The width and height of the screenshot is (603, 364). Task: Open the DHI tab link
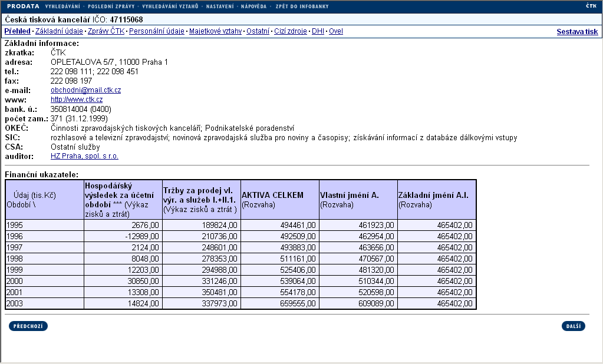[318, 31]
